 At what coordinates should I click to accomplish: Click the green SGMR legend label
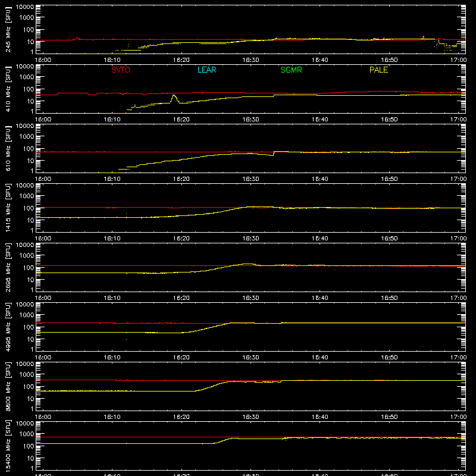tap(291, 70)
